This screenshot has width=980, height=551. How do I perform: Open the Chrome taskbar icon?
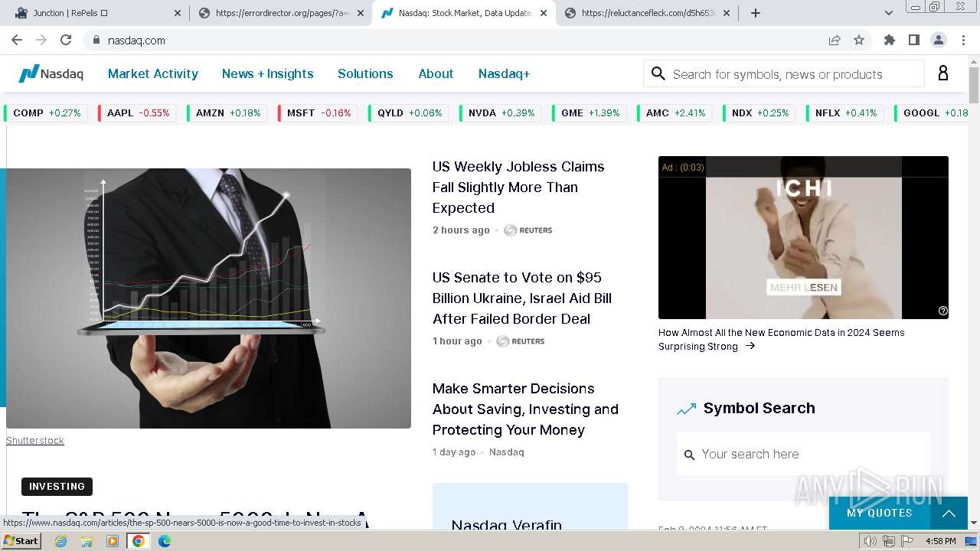point(139,540)
